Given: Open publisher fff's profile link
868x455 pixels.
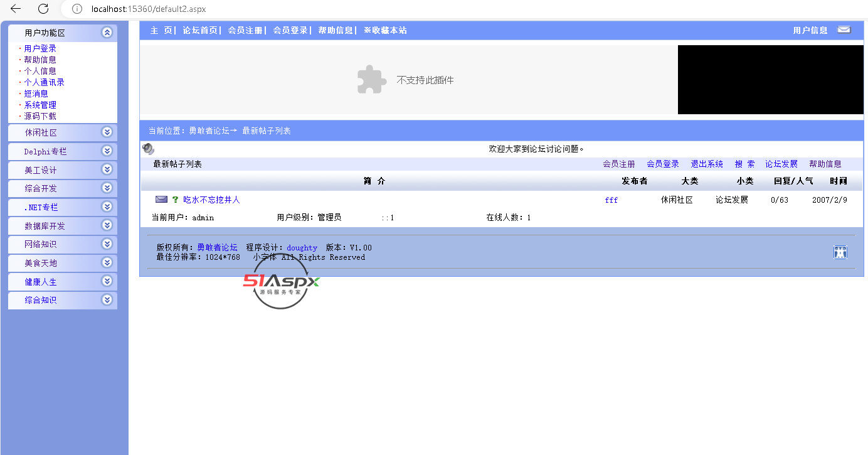Looking at the screenshot, I should pos(611,200).
